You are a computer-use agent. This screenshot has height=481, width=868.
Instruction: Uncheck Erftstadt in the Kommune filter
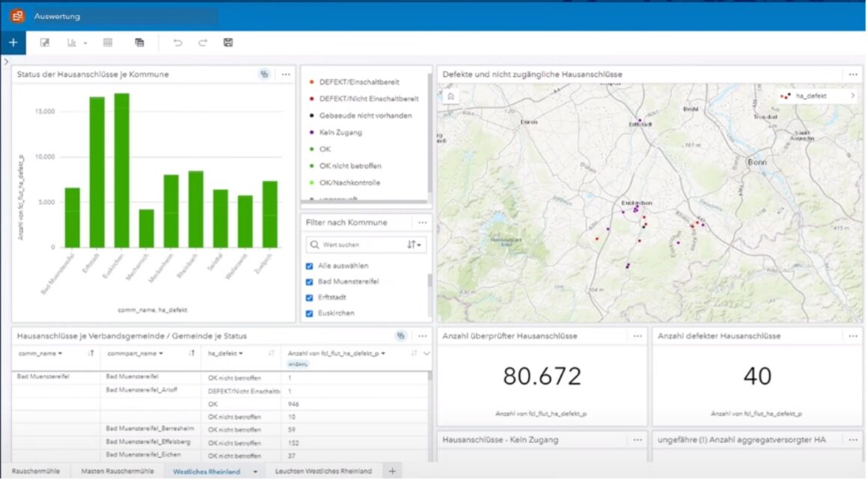click(310, 297)
